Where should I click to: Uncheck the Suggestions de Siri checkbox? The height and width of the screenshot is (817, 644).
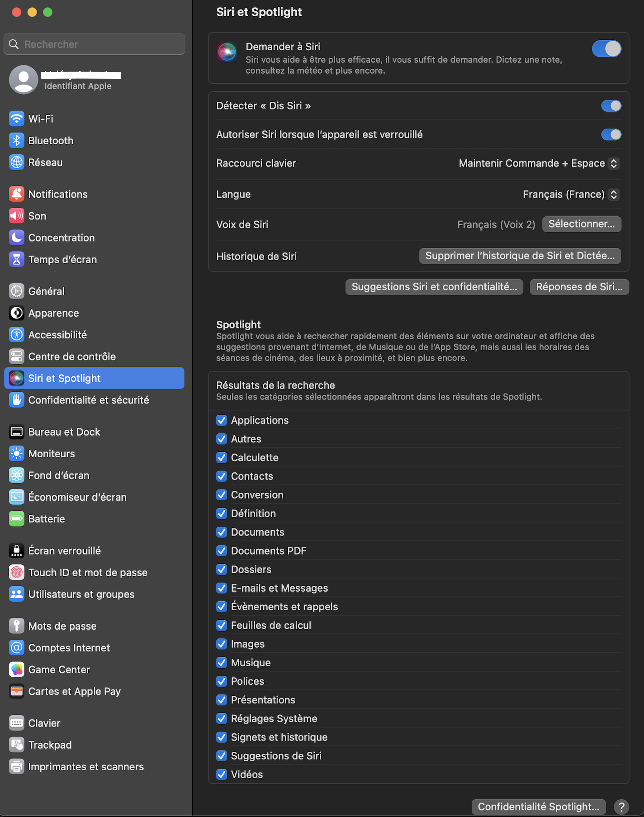pos(222,756)
